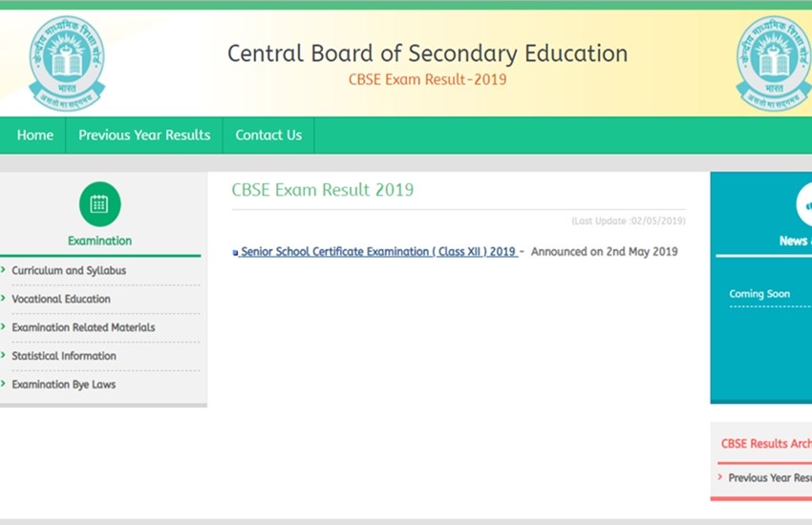Visit the Examination Bye Laws link
The height and width of the screenshot is (525, 812).
coord(64,385)
